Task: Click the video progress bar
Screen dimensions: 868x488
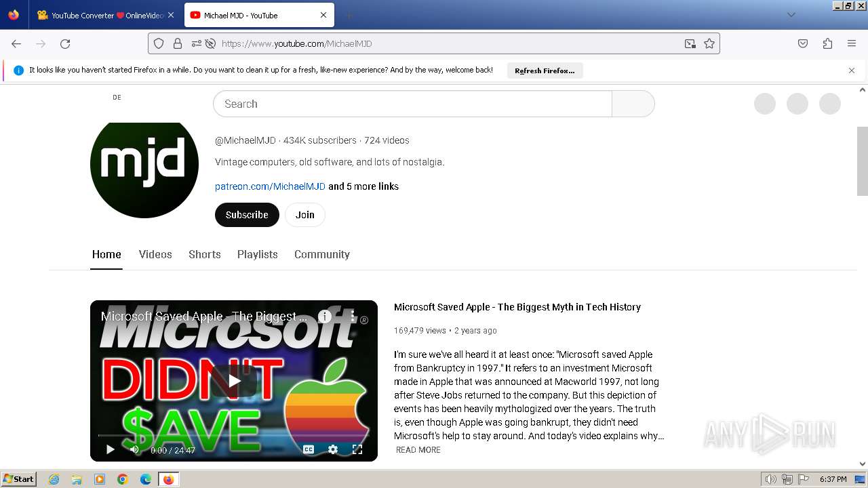Action: [x=234, y=435]
